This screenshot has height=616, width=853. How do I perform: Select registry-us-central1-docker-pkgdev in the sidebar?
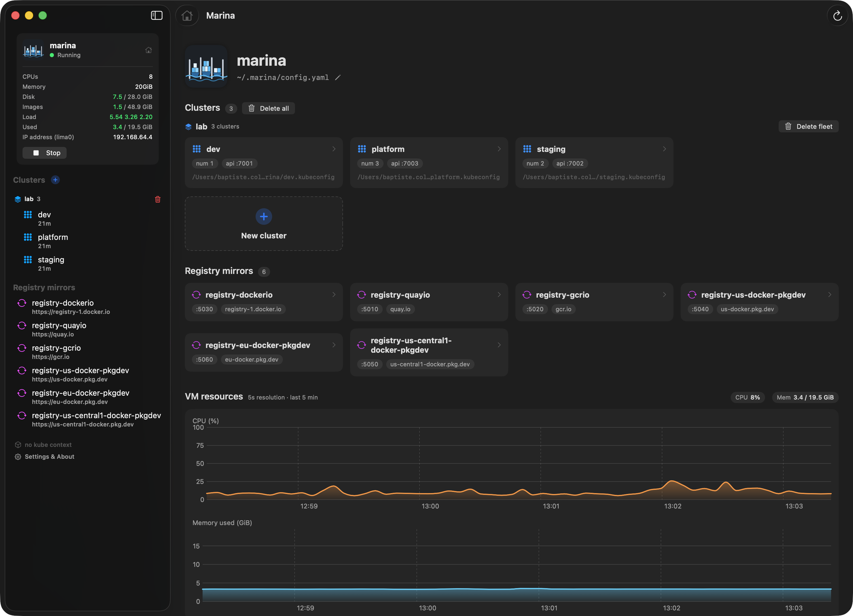88,419
